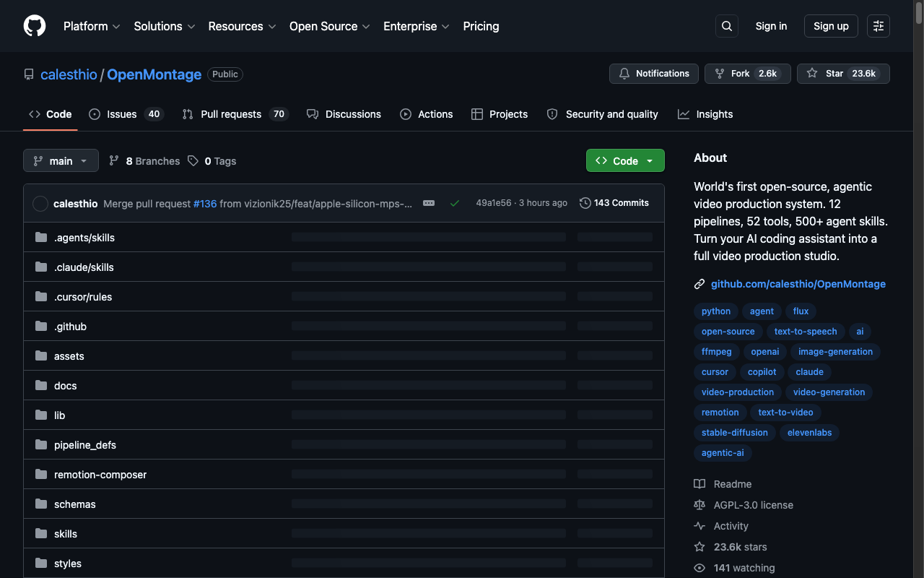The image size is (924, 578).
Task: Open the Projects tab
Action: point(500,114)
